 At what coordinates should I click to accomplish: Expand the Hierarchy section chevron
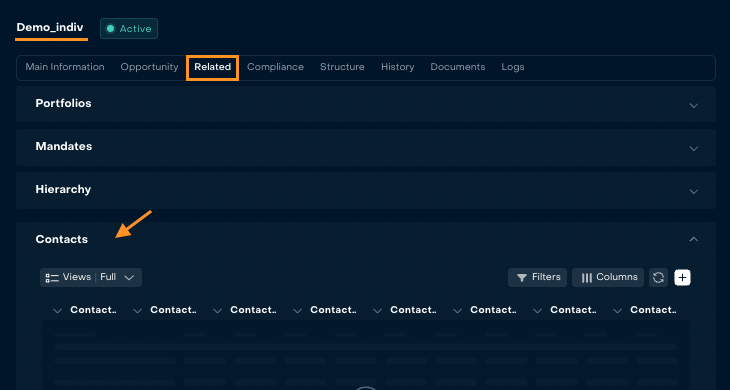point(694,191)
